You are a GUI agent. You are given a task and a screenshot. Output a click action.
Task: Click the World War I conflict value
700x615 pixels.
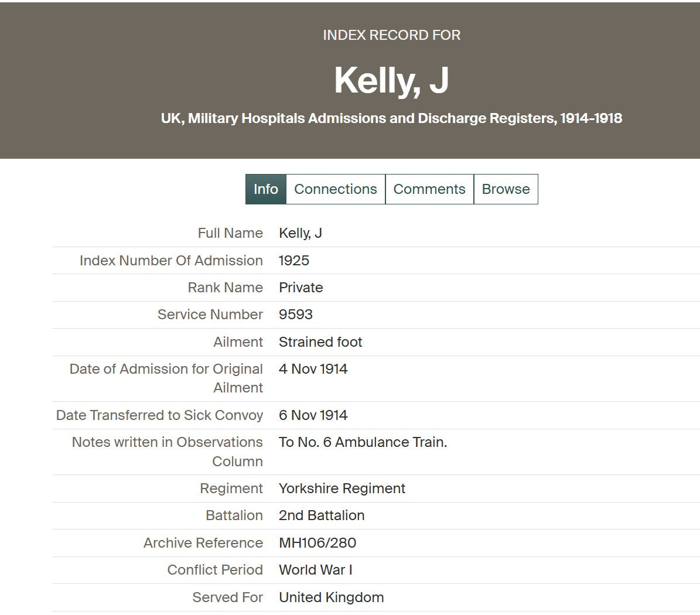(316, 570)
